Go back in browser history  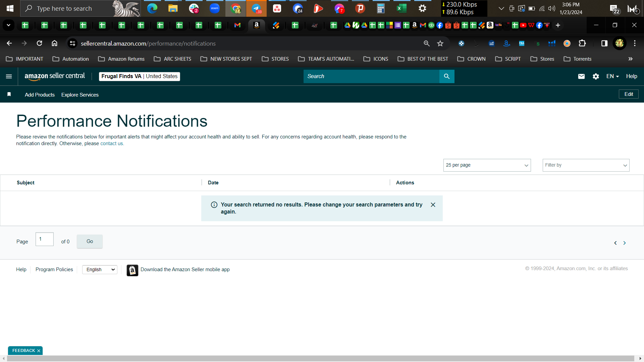[9, 43]
